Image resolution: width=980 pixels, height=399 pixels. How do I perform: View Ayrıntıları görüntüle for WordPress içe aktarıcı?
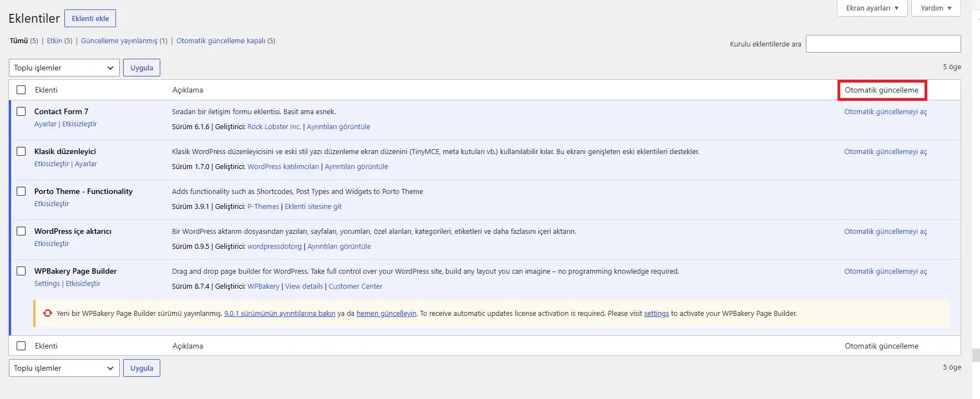(339, 246)
